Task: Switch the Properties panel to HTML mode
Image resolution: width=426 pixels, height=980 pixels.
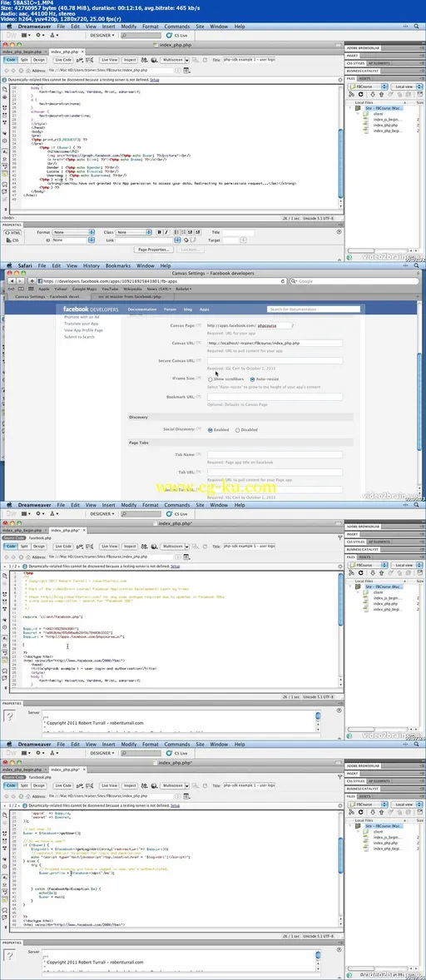Action: pyautogui.click(x=12, y=232)
